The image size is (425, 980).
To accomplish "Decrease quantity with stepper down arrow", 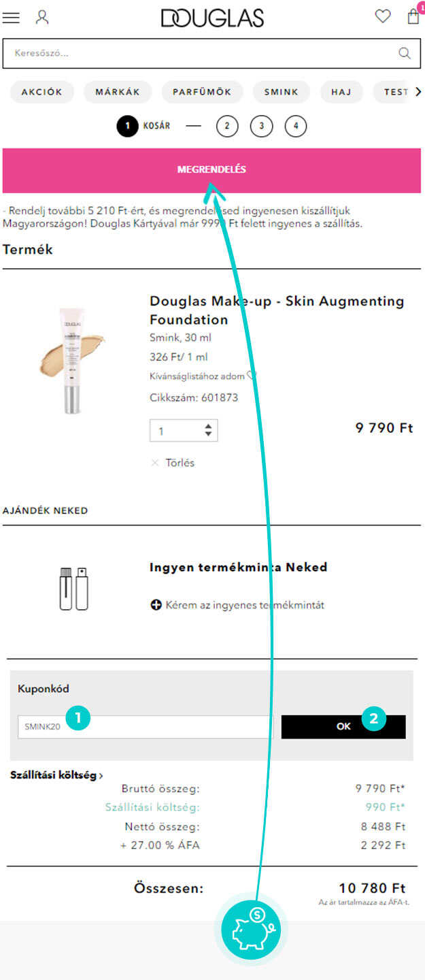I will tap(208, 434).
